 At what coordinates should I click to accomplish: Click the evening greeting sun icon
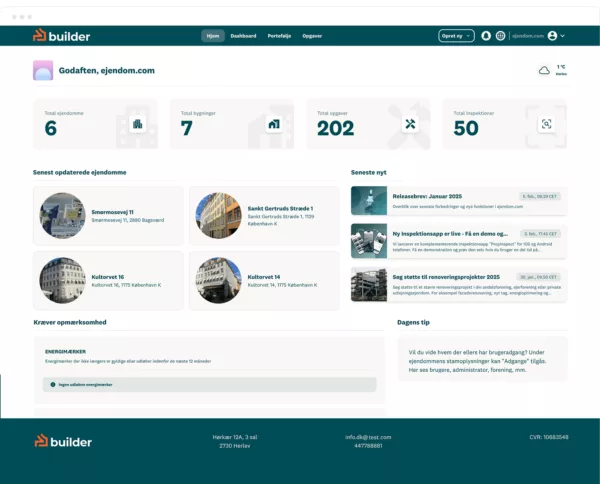point(43,70)
